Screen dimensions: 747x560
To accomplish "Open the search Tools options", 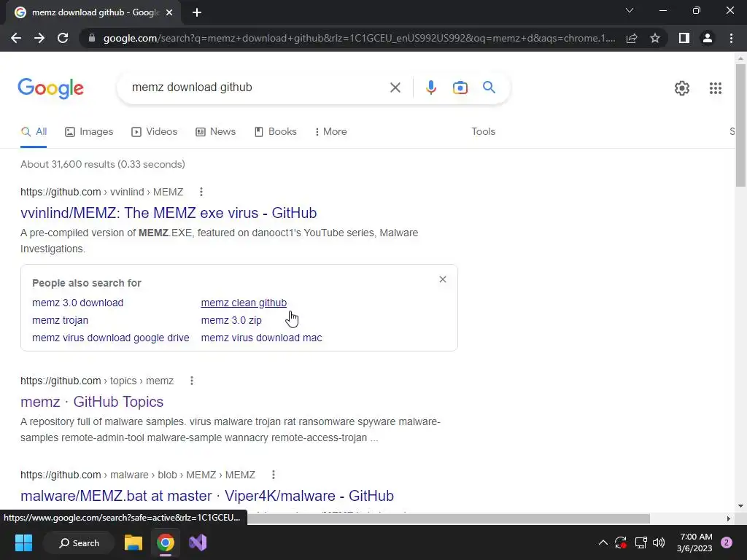I will (x=483, y=132).
